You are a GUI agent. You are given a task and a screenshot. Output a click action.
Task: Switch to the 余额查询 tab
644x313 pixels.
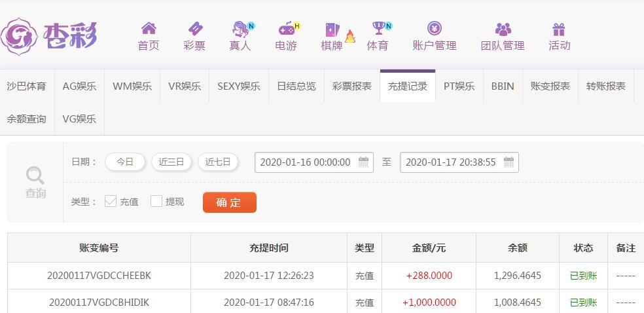27,119
